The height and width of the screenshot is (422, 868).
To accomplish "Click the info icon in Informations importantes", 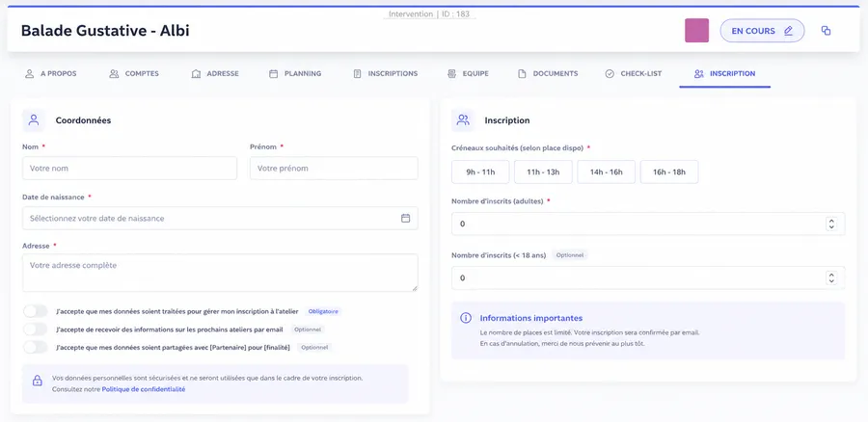I will point(466,318).
